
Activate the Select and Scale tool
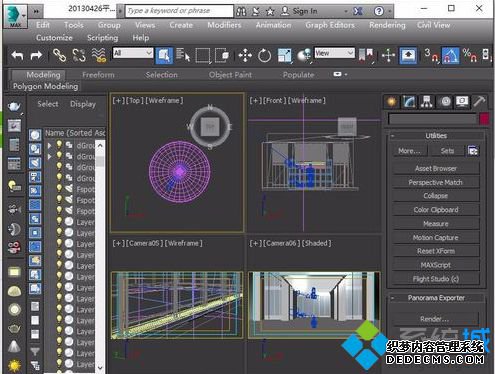284,55
